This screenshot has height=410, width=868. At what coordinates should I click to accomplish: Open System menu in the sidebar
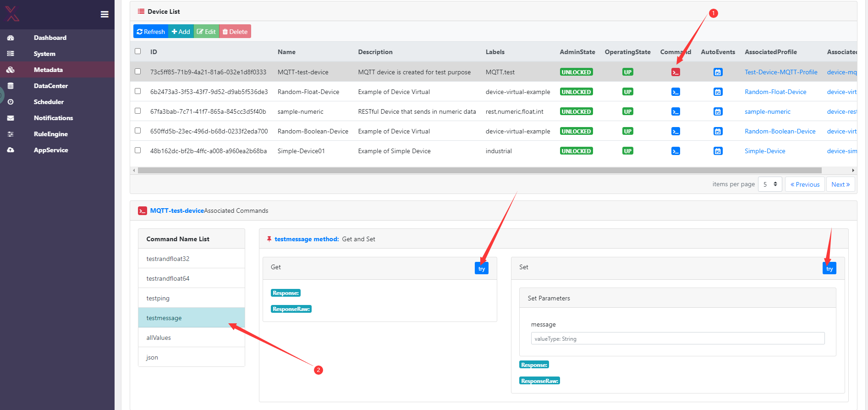[44, 54]
